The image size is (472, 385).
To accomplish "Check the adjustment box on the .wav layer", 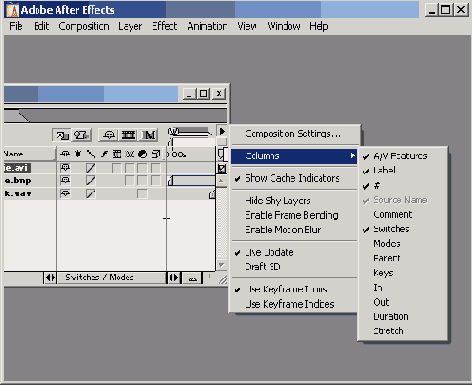I will point(142,194).
